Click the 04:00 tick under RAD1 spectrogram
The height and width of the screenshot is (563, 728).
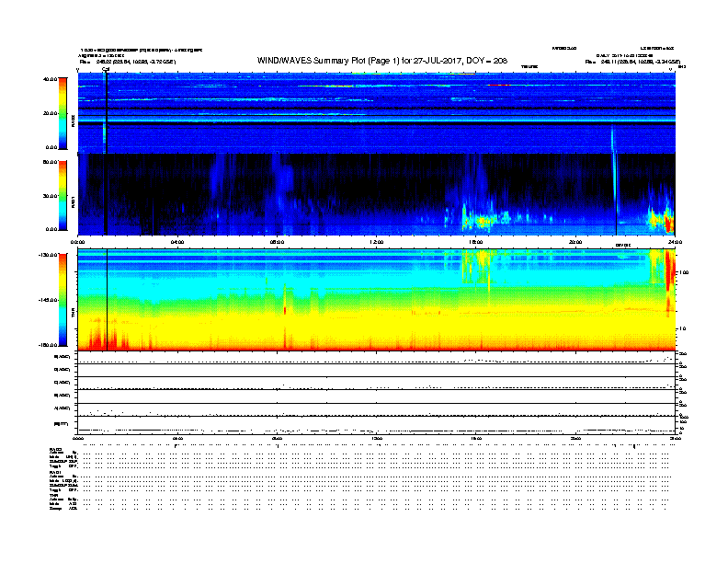click(x=177, y=242)
